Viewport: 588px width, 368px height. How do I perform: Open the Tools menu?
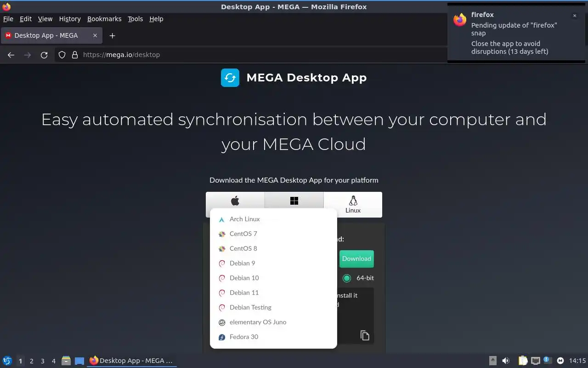[136, 19]
